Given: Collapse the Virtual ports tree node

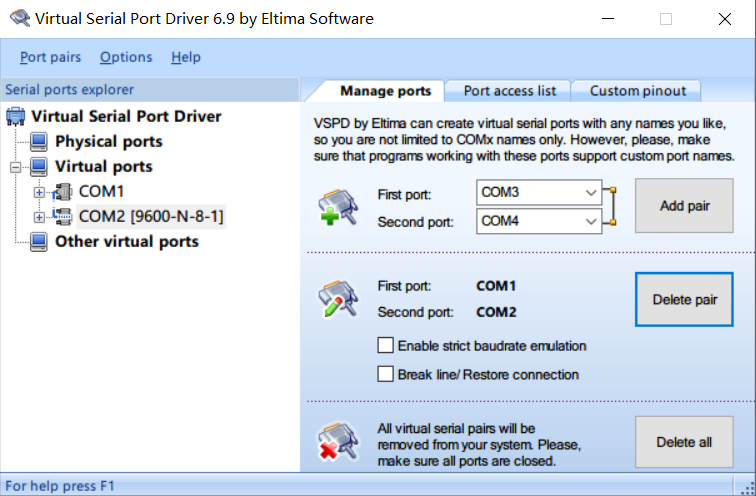Looking at the screenshot, I should (x=15, y=167).
